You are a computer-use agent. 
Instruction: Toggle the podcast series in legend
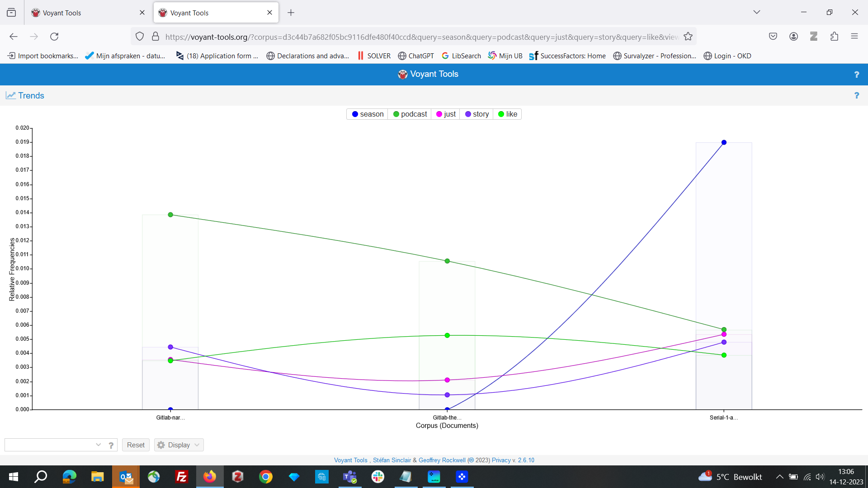(410, 114)
